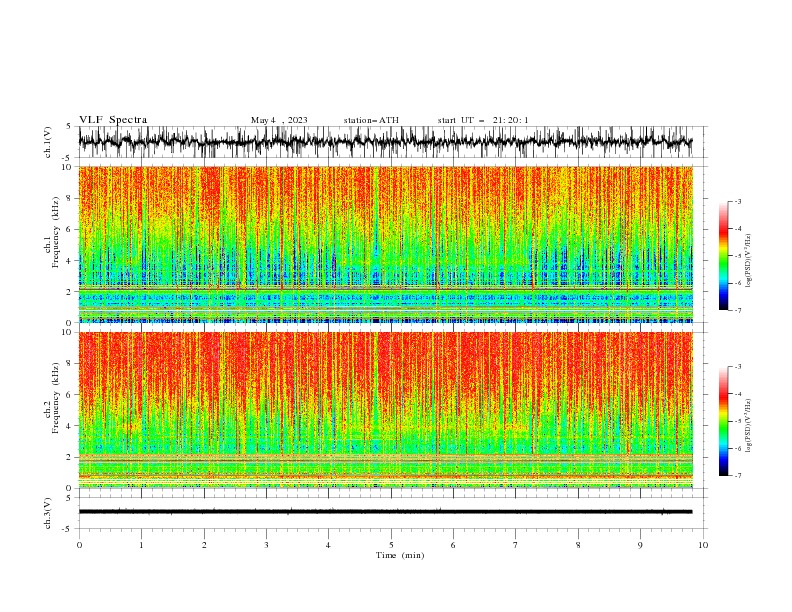The width and height of the screenshot is (792, 612).
Task: Click the ch.1 waveform trace panel
Action: [x=392, y=142]
